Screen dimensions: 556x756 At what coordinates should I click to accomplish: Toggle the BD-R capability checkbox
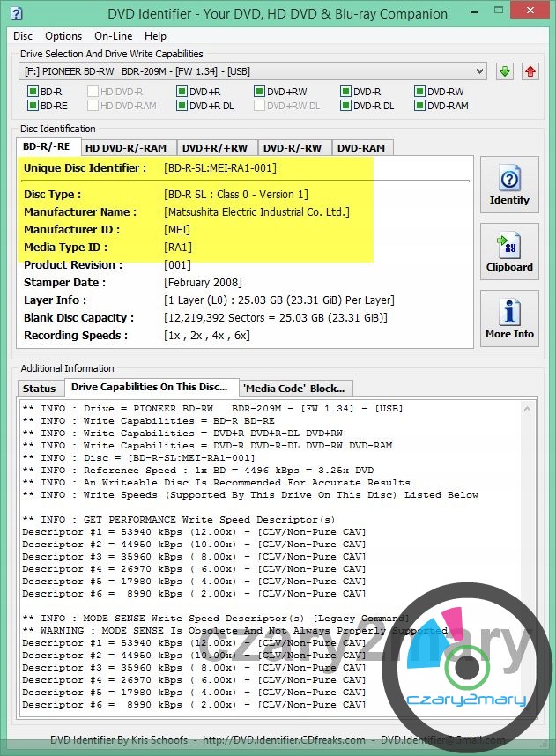(33, 92)
